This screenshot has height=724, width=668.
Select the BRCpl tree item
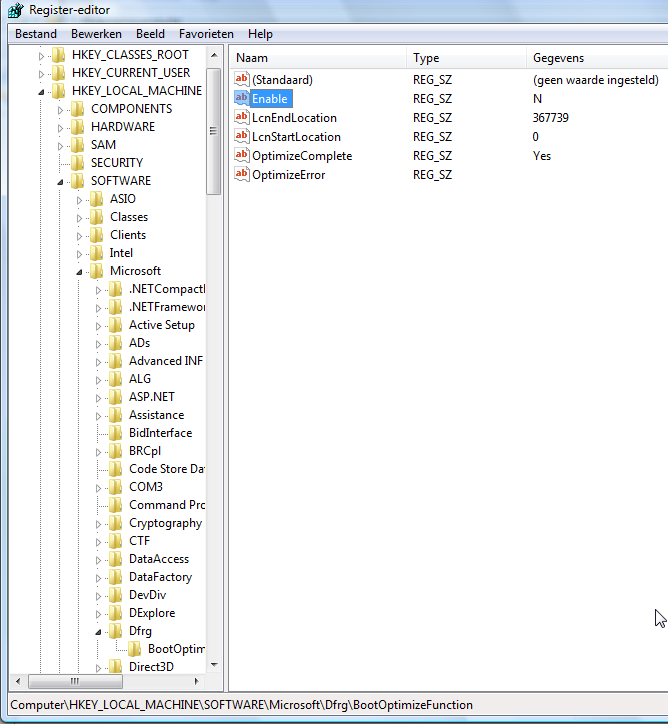pyautogui.click(x=145, y=451)
